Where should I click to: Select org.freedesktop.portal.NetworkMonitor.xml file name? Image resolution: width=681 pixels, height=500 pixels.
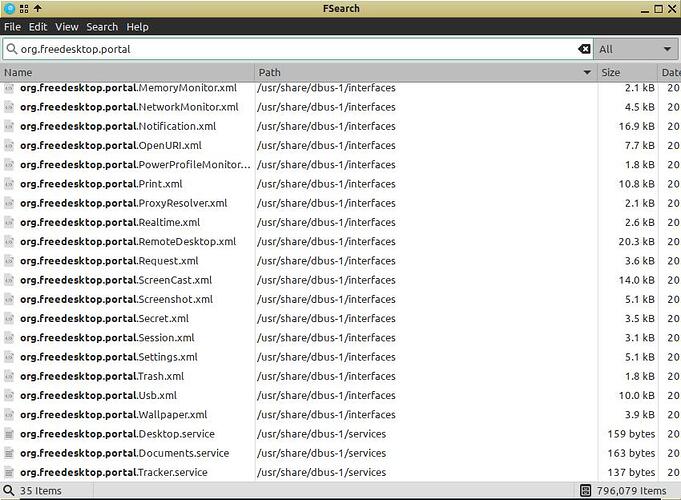(x=129, y=107)
